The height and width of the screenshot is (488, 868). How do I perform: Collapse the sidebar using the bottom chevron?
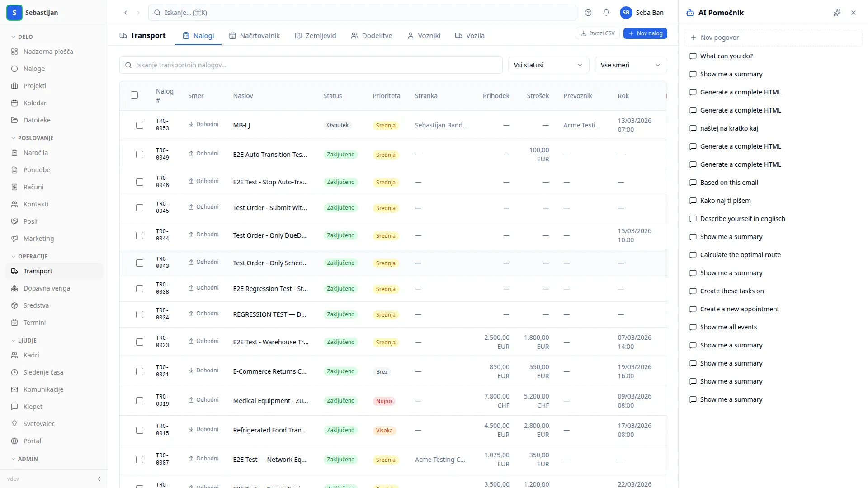pyautogui.click(x=99, y=479)
